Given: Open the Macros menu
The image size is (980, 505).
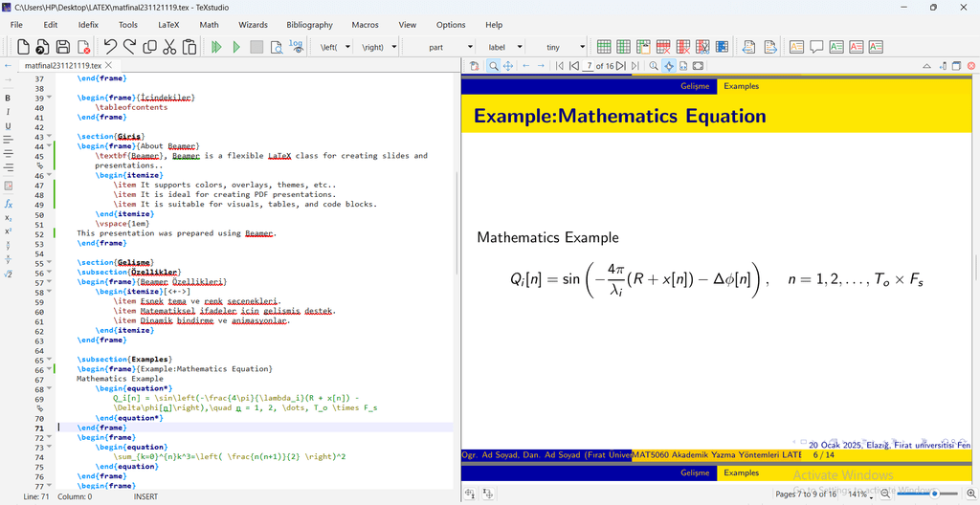Looking at the screenshot, I should pyautogui.click(x=365, y=25).
